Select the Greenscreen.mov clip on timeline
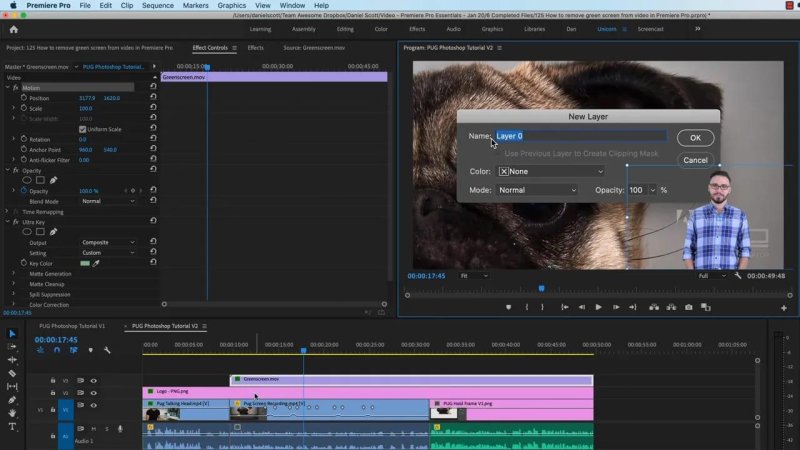Screen dimensions: 800x450 point(411,380)
